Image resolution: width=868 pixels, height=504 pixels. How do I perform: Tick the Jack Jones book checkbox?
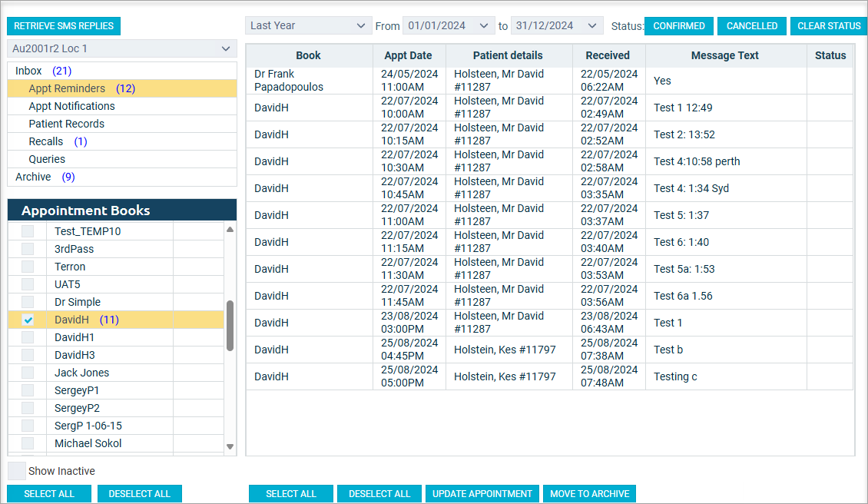[28, 373]
